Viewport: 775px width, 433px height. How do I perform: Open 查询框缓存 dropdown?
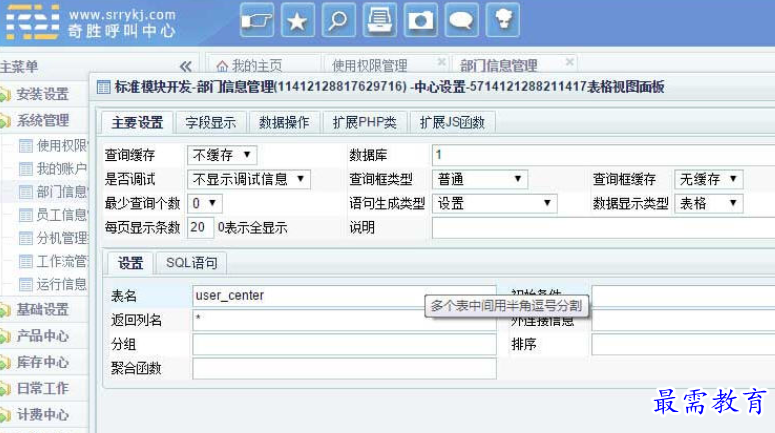pos(708,179)
